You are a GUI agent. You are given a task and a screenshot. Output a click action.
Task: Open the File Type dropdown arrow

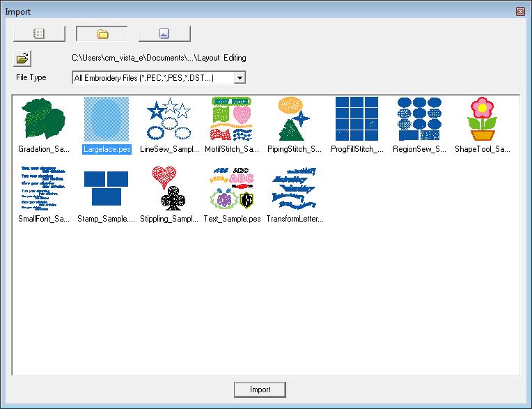240,78
